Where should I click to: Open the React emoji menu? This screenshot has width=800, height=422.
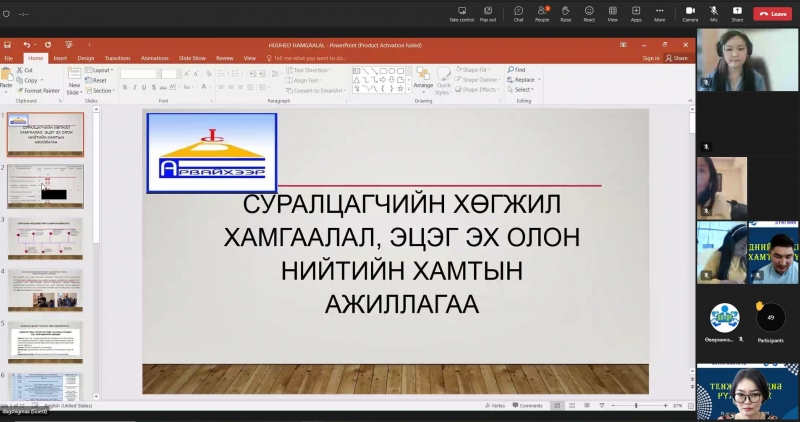(x=589, y=13)
